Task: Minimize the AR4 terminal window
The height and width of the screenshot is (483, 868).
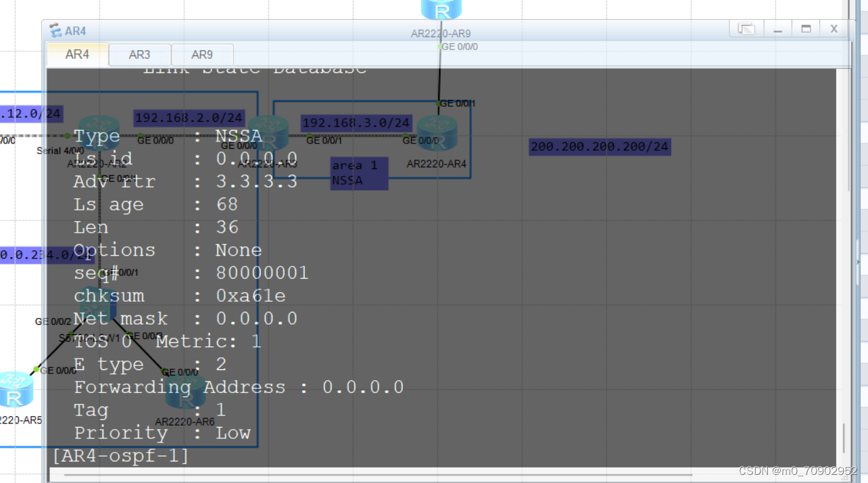Action: (x=777, y=28)
